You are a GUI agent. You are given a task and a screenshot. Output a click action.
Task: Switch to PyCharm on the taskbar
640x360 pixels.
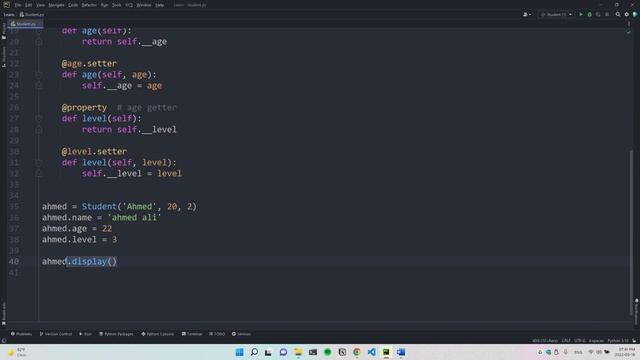[386, 352]
